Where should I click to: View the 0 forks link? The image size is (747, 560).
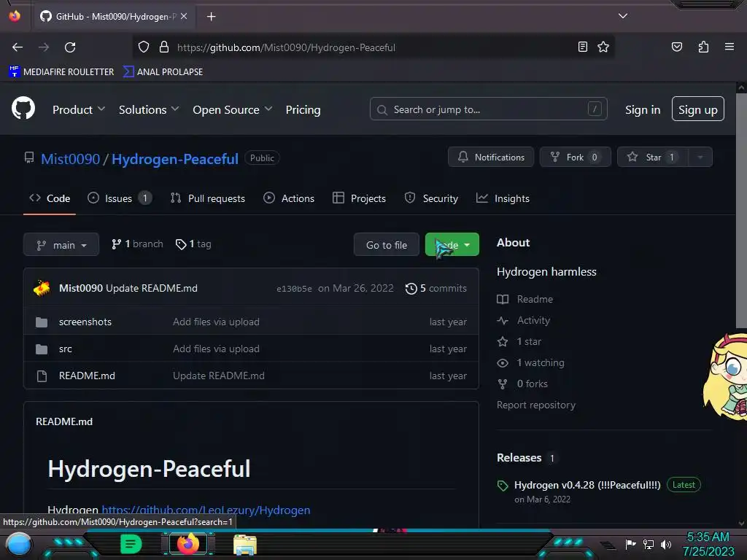click(x=522, y=384)
